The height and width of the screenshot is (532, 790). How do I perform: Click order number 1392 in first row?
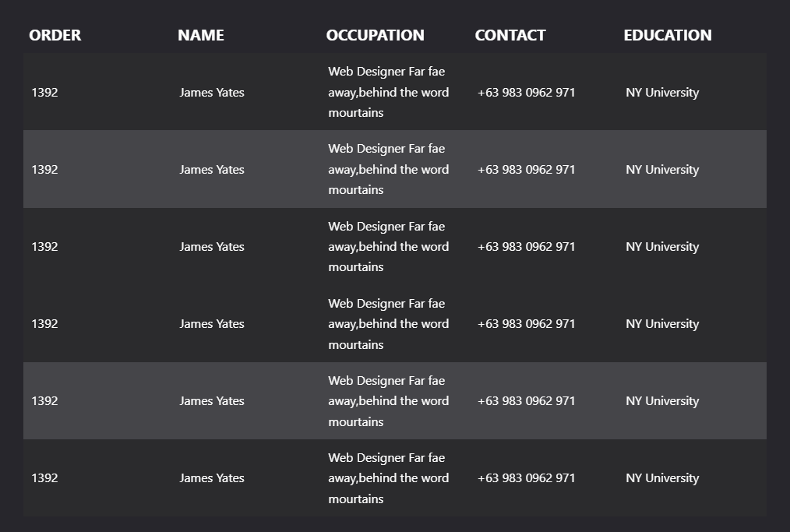pyautogui.click(x=44, y=92)
